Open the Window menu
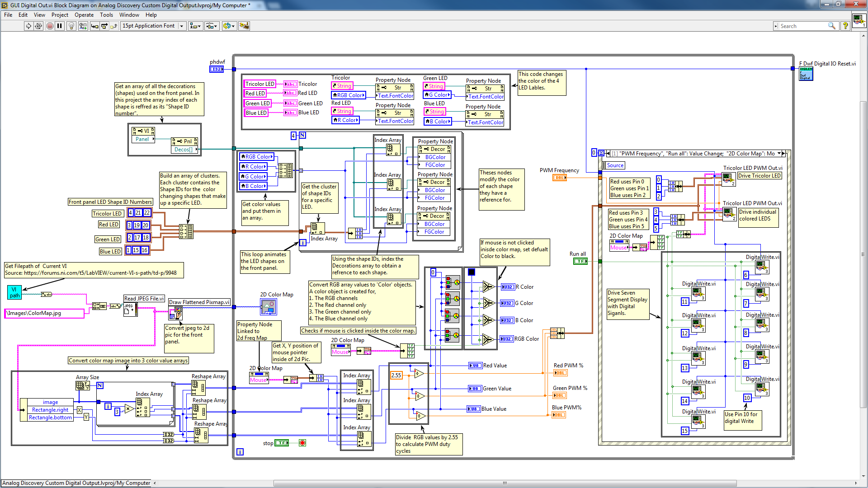This screenshot has width=868, height=488. [x=129, y=15]
